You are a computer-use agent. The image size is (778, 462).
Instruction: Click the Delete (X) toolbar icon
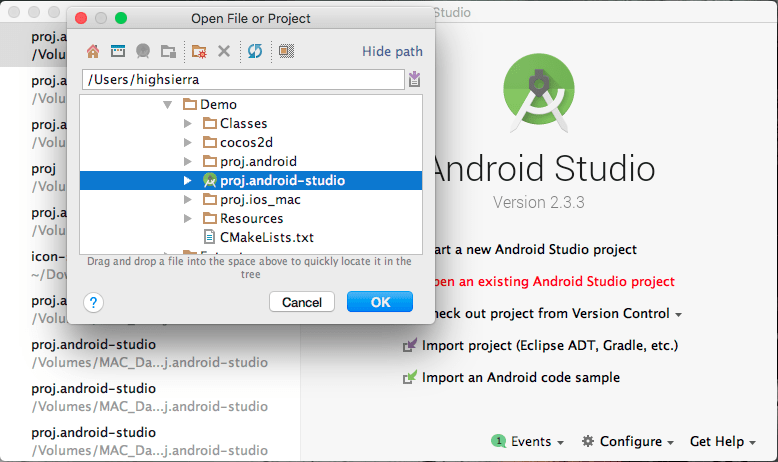tap(224, 51)
